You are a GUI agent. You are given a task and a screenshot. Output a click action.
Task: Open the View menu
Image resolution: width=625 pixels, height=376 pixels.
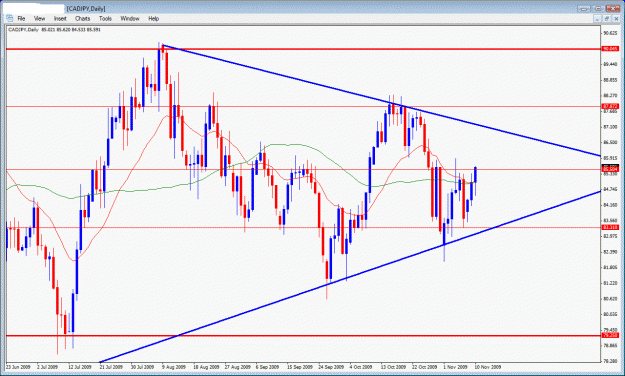(x=39, y=18)
